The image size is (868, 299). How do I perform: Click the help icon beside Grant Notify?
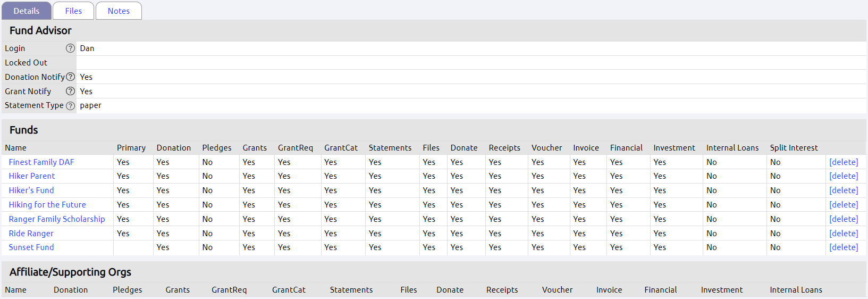tap(70, 92)
